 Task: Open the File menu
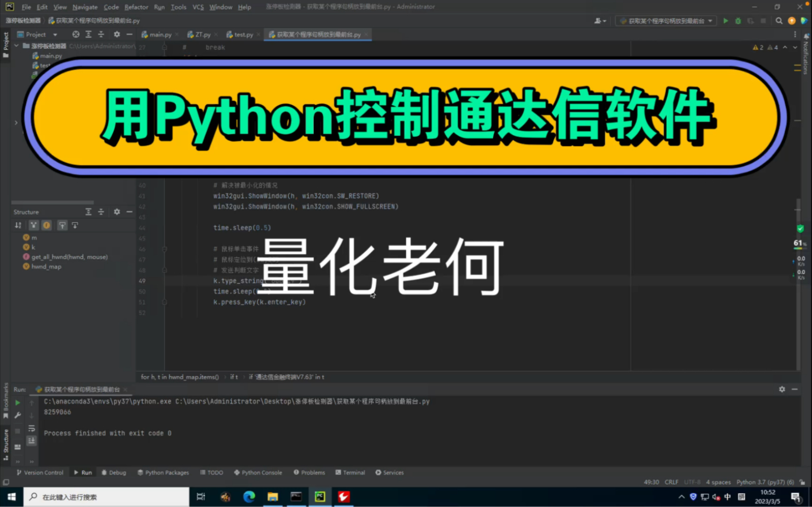(x=26, y=7)
